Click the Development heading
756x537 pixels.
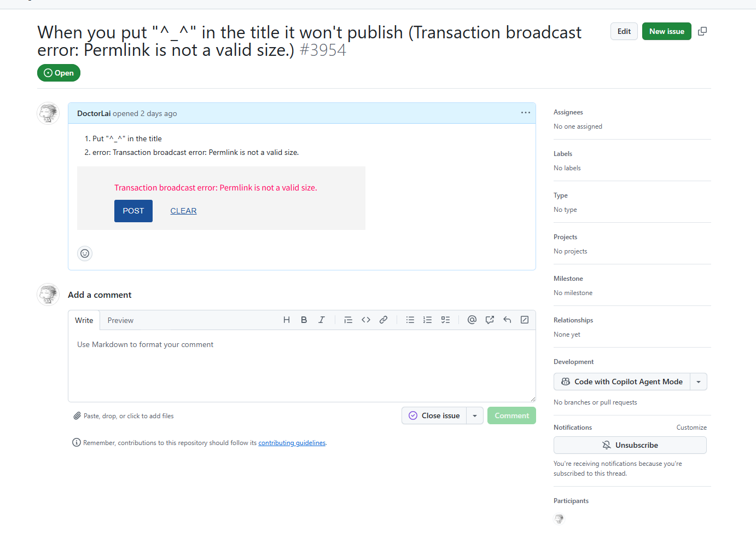[x=574, y=362]
